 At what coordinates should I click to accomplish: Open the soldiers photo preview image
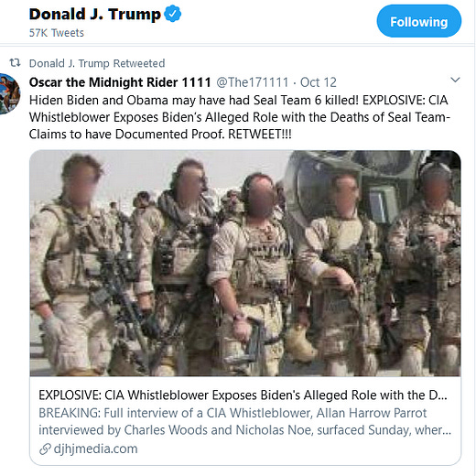(x=245, y=263)
